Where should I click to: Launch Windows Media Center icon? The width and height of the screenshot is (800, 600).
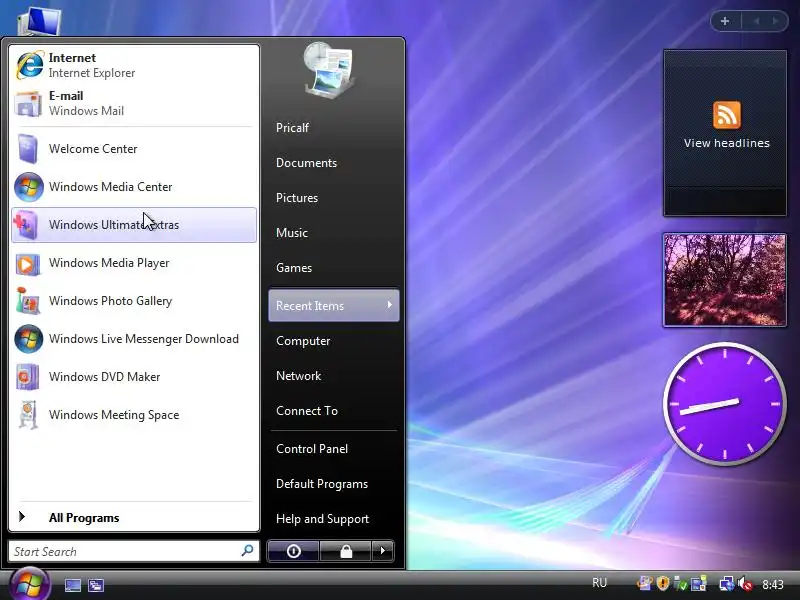29,187
